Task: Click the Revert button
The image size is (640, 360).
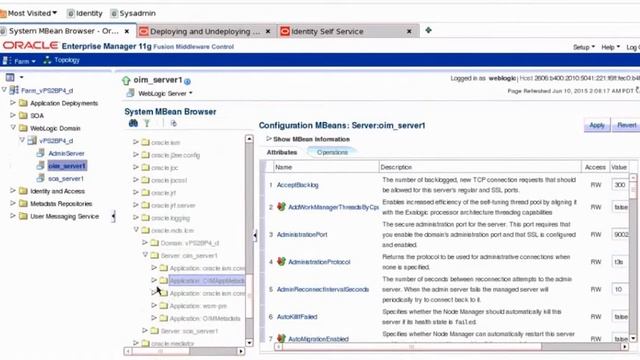Action: [x=627, y=125]
